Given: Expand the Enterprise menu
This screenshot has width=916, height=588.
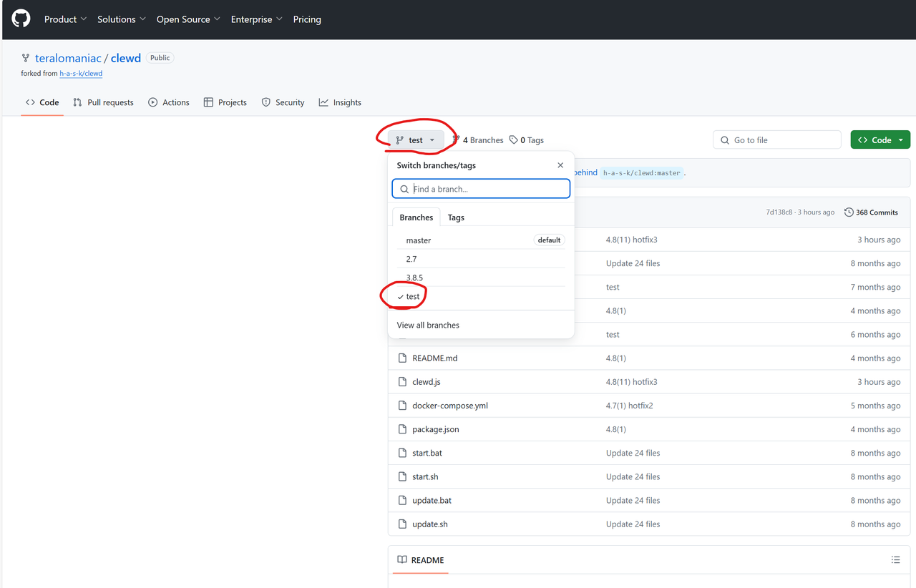Looking at the screenshot, I should coord(256,19).
